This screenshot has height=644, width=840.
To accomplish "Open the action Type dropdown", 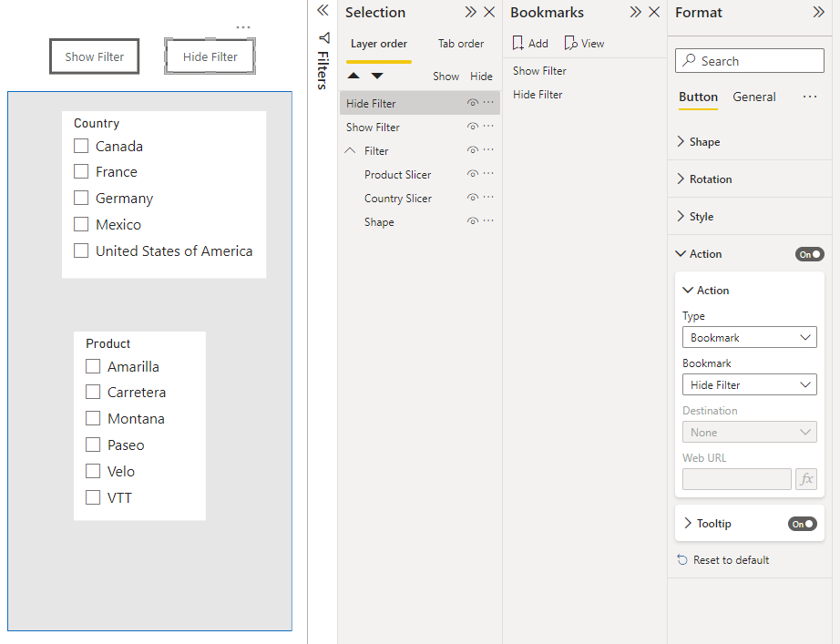I will (750, 338).
